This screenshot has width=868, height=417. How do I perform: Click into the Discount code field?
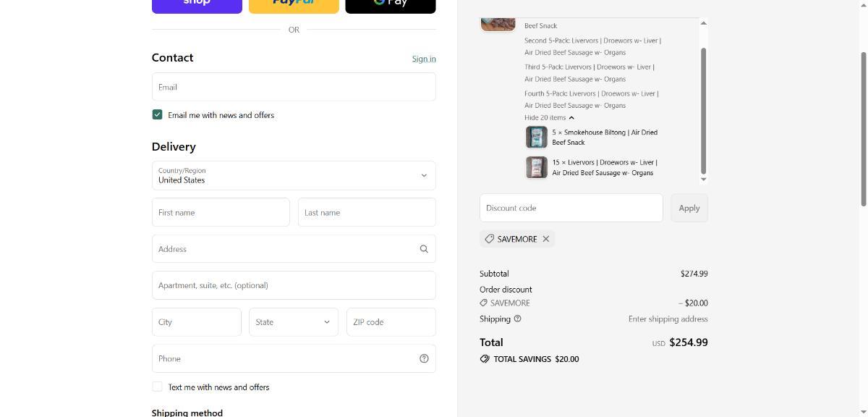(x=571, y=208)
